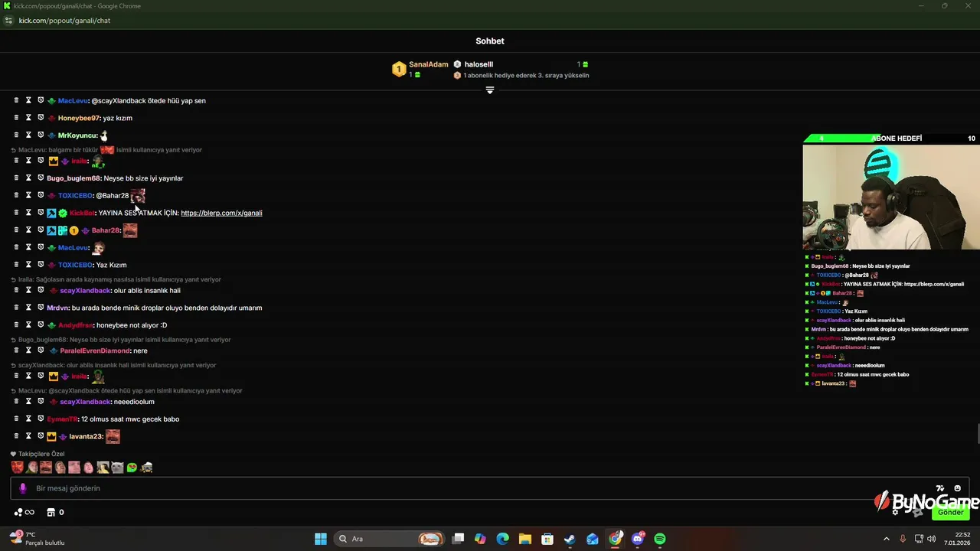Click the taskbar Ara search box
The image size is (980, 551).
[x=390, y=539]
